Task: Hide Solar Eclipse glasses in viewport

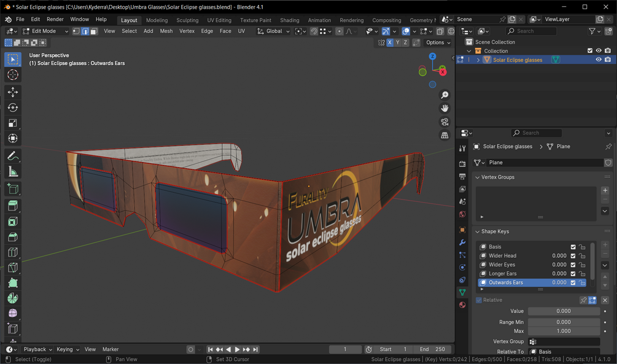Action: [x=599, y=60]
